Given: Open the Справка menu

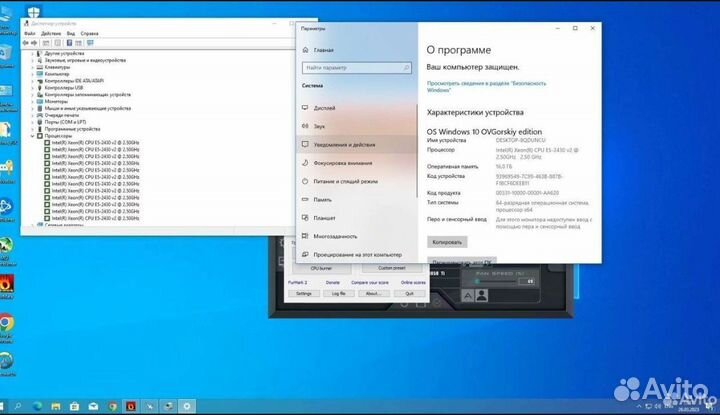Looking at the screenshot, I should click(88, 33).
